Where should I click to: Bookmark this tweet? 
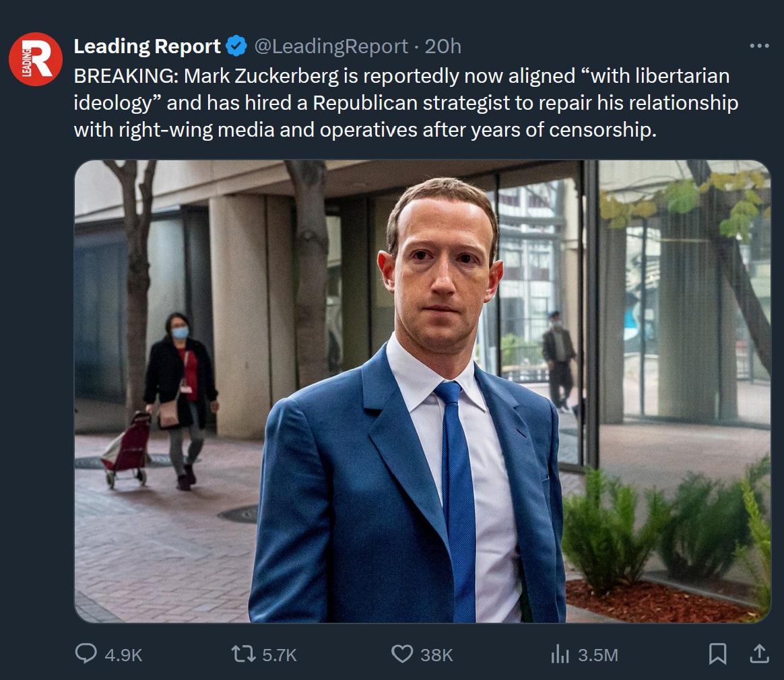pos(718,654)
